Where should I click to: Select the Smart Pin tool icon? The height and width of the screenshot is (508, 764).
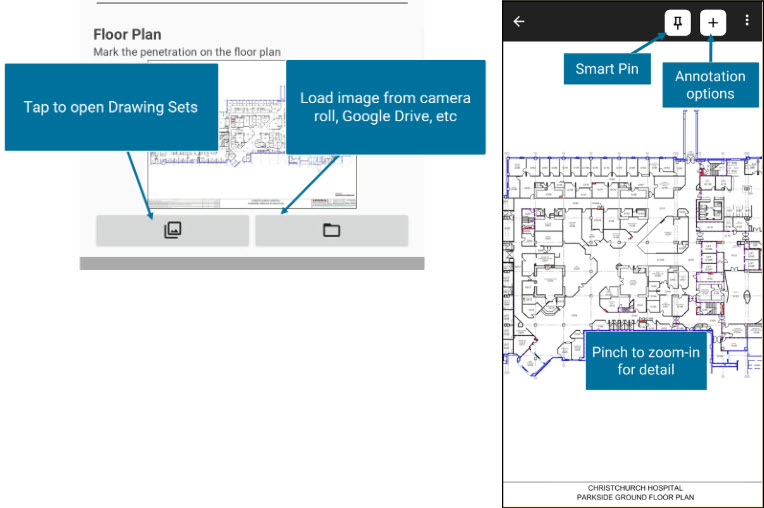(x=678, y=22)
